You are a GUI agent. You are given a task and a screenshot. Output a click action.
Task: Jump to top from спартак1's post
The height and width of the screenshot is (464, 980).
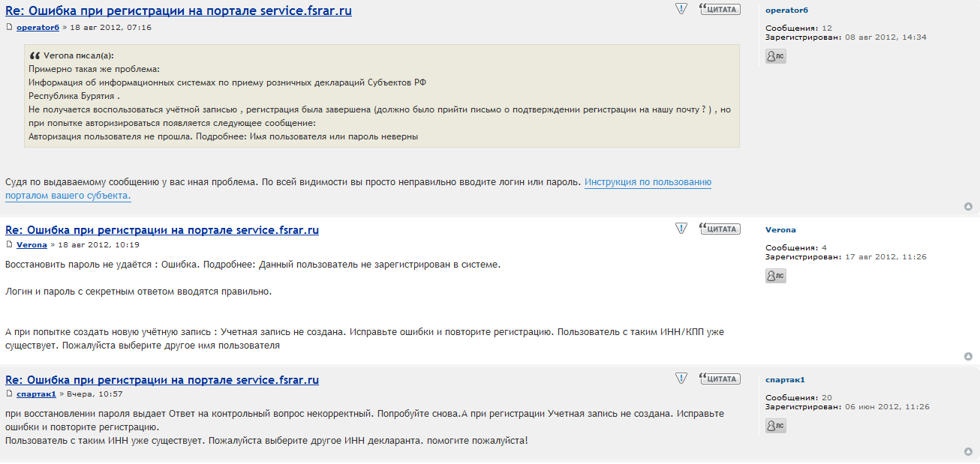[968, 451]
